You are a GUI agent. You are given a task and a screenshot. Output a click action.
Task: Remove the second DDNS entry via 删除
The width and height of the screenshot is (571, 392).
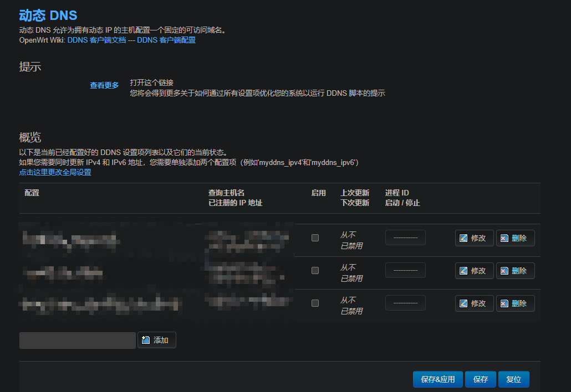click(515, 270)
